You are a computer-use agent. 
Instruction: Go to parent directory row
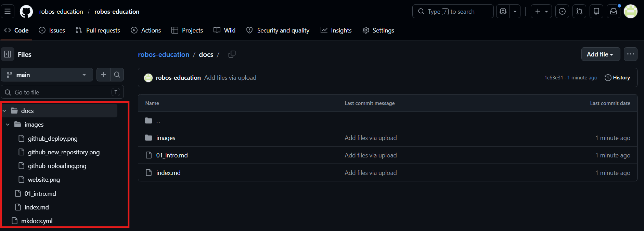click(x=387, y=120)
